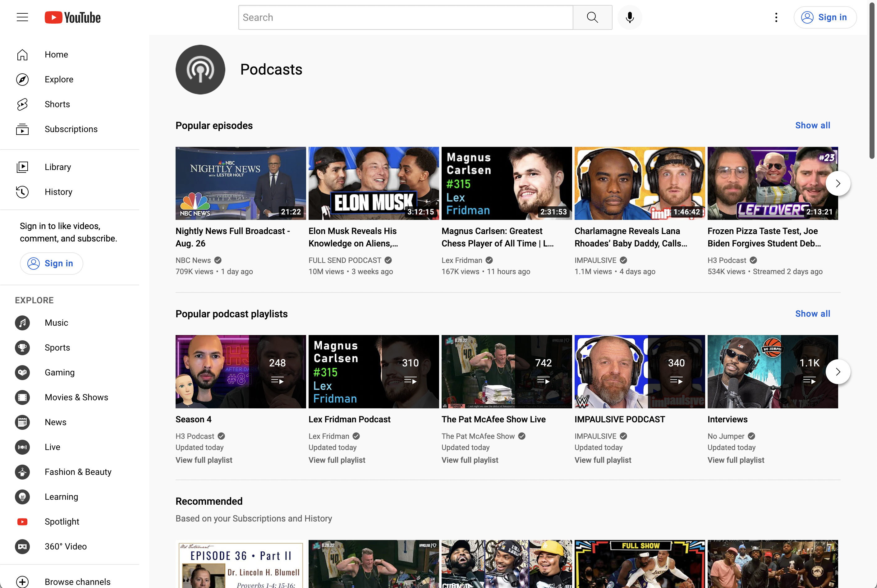Click the Fashion & Beauty label
The image size is (877, 588).
pyautogui.click(x=78, y=472)
